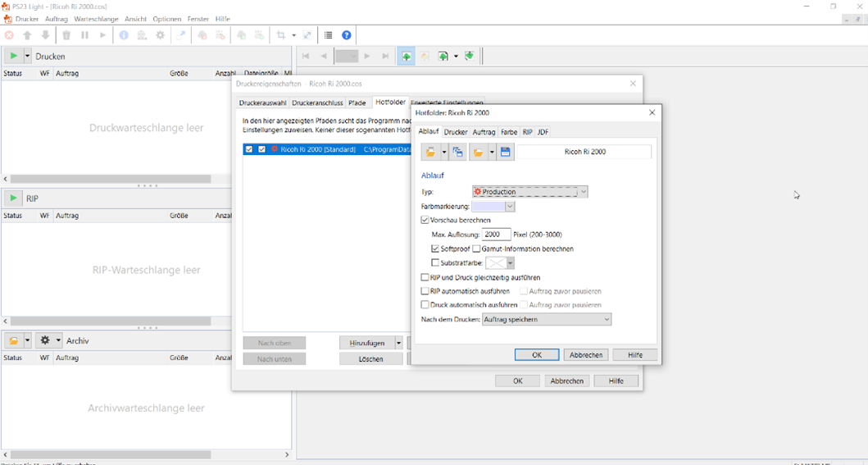Expand the Nach dem Drucken dropdown
The width and height of the screenshot is (868, 465).
[x=546, y=319]
